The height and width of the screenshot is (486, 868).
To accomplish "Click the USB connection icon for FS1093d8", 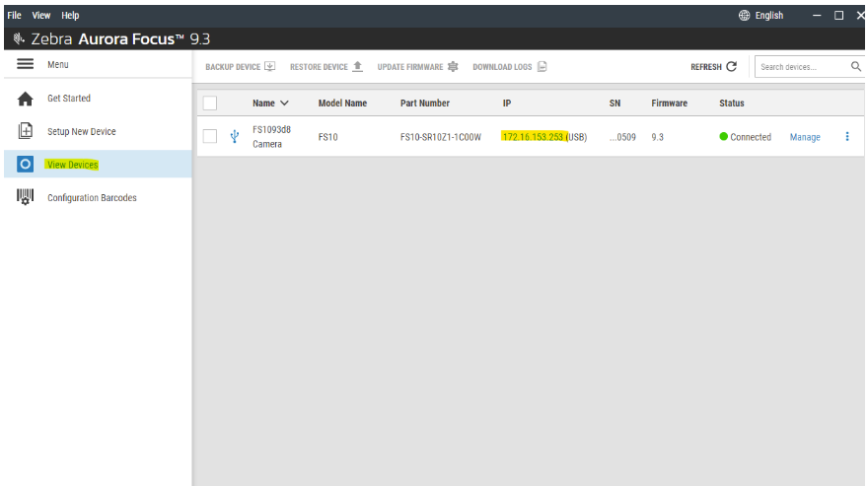I will point(234,136).
